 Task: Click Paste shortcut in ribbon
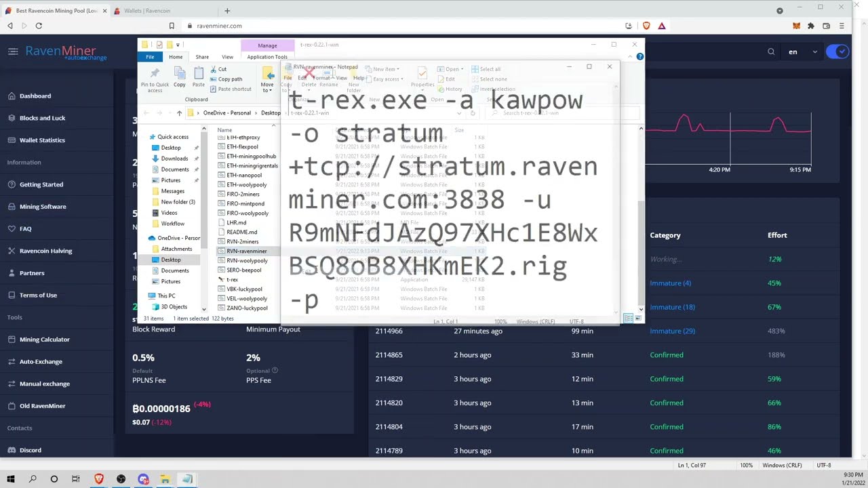pyautogui.click(x=231, y=89)
